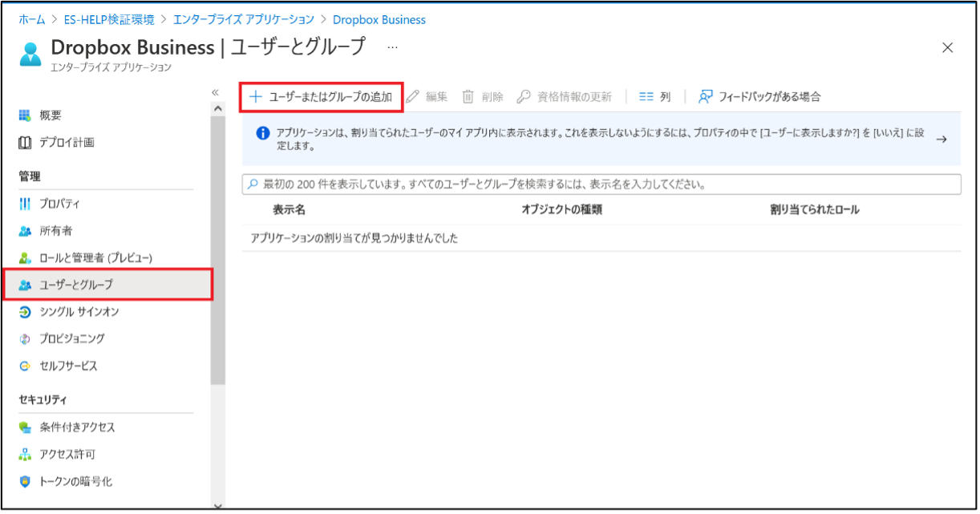980x514 pixels.
Task: Go to エンタープライズ アプリケーション breadcrumb
Action: 243,19
